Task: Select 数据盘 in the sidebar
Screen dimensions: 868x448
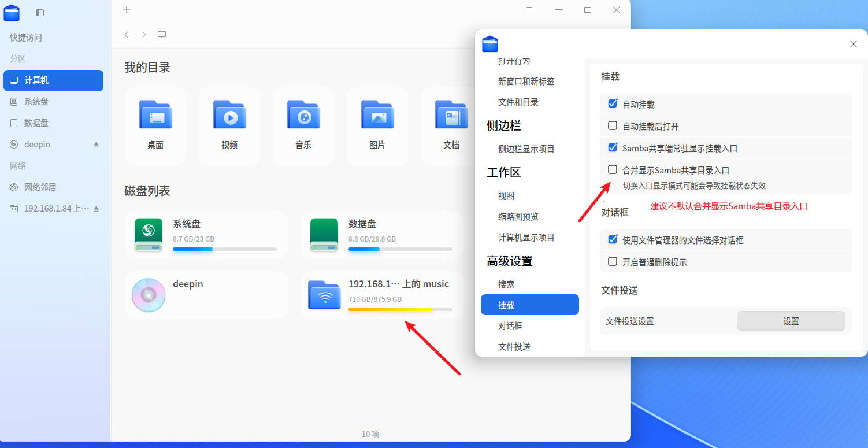Action: [x=53, y=123]
